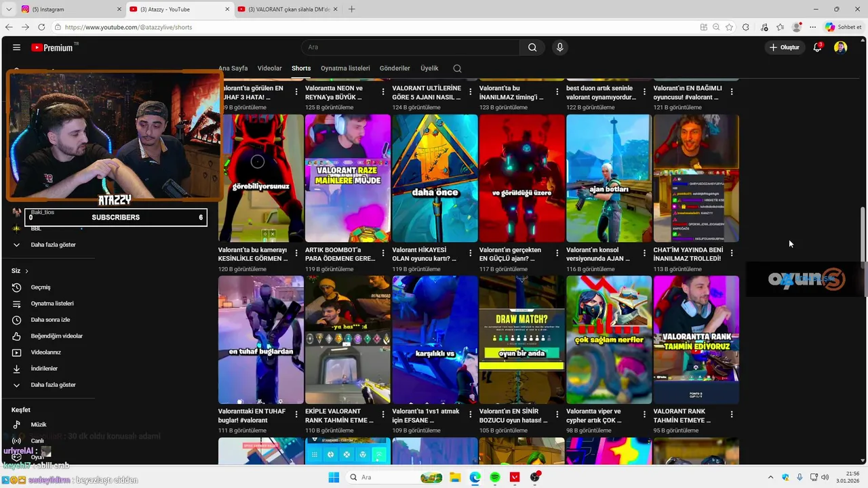Open the favorites list icon in Edge
The width and height of the screenshot is (868, 488).
[781, 27]
